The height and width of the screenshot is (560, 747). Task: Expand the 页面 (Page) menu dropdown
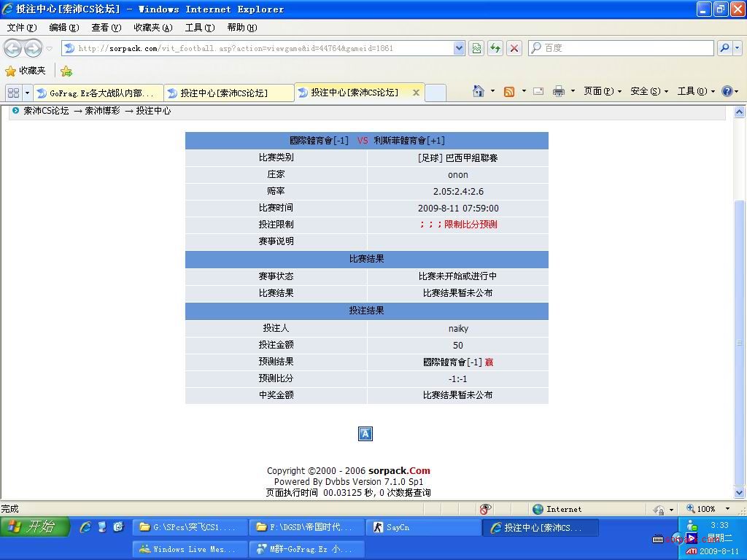pos(602,91)
